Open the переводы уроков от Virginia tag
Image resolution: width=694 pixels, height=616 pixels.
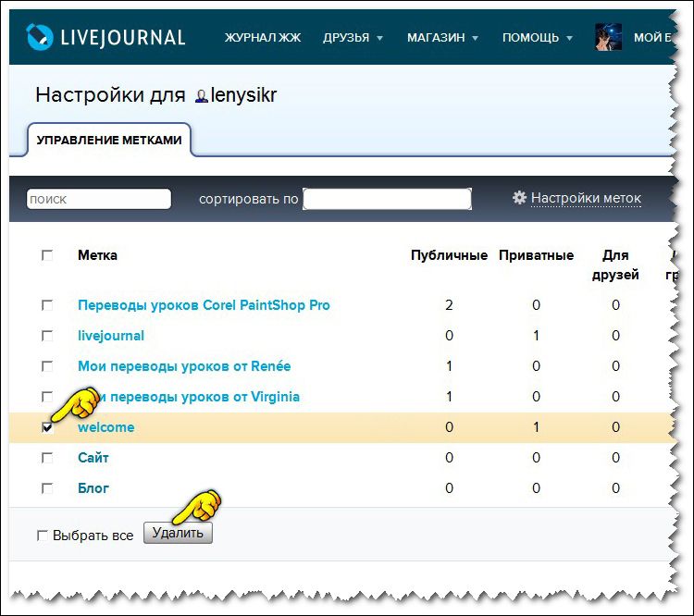coord(198,397)
